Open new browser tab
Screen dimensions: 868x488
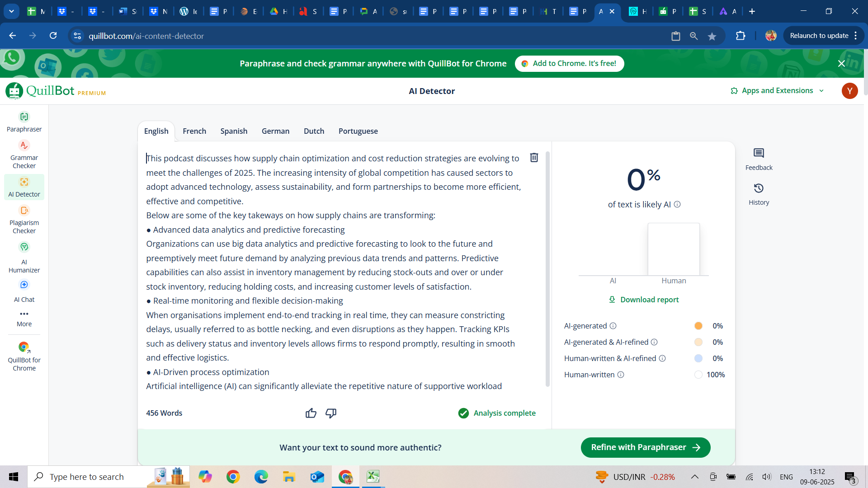[752, 11]
